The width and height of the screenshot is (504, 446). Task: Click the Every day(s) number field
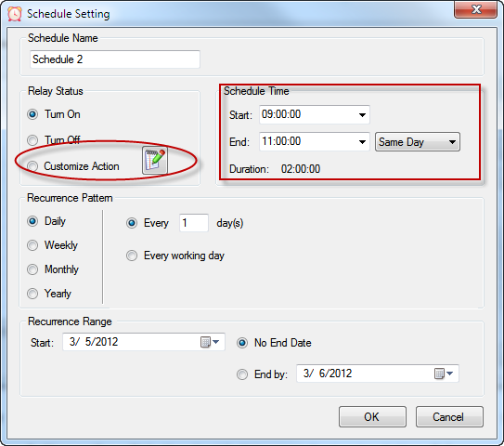coord(193,223)
